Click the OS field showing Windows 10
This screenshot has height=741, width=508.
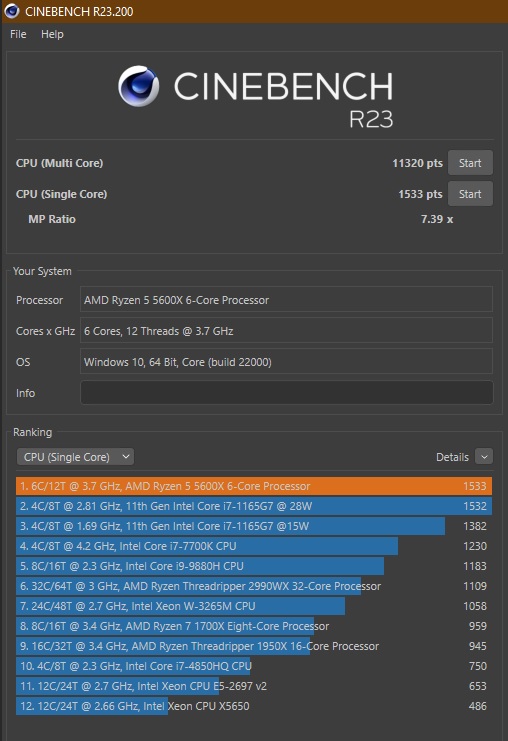[286, 362]
